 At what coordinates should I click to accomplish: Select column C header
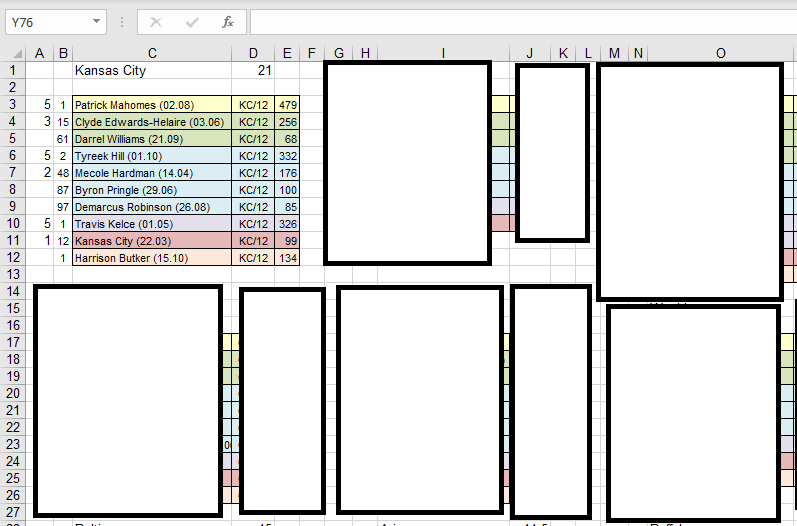(x=152, y=53)
